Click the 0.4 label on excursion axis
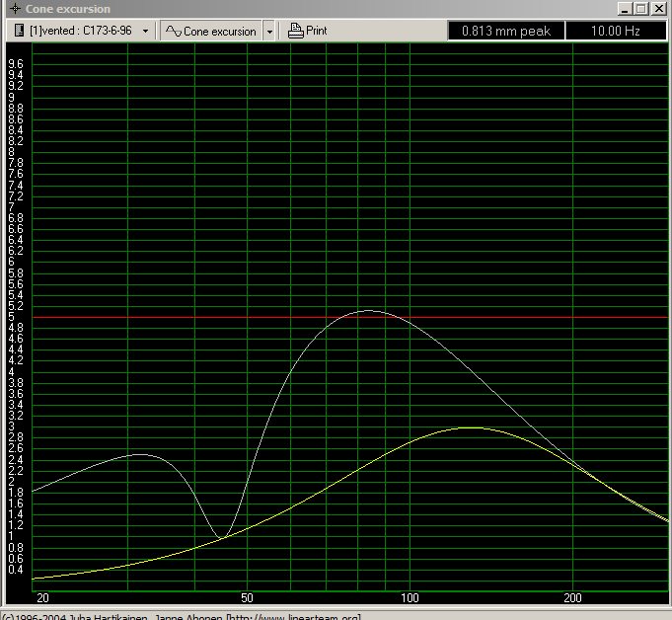Screen dimensions: 672x620 click(16, 570)
